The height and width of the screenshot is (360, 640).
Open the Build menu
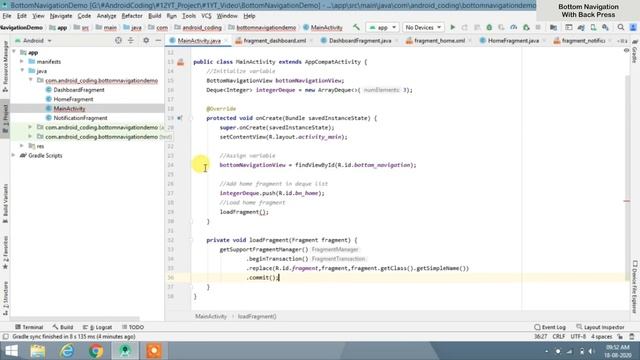[x=154, y=16]
